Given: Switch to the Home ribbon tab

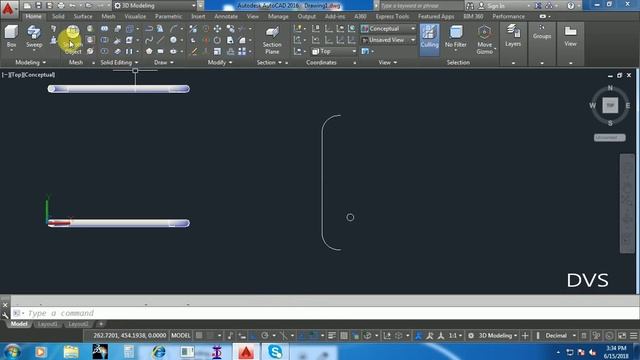Looking at the screenshot, I should 33,16.
